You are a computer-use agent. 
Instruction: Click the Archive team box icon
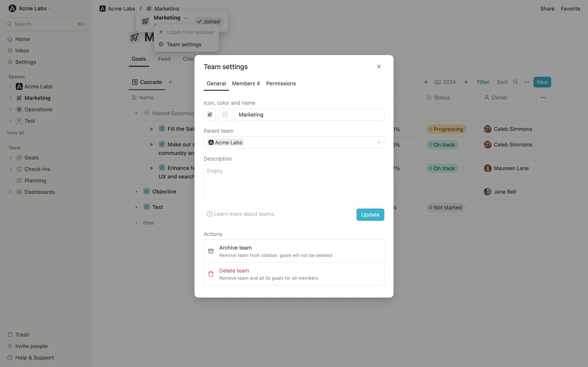pyautogui.click(x=211, y=251)
